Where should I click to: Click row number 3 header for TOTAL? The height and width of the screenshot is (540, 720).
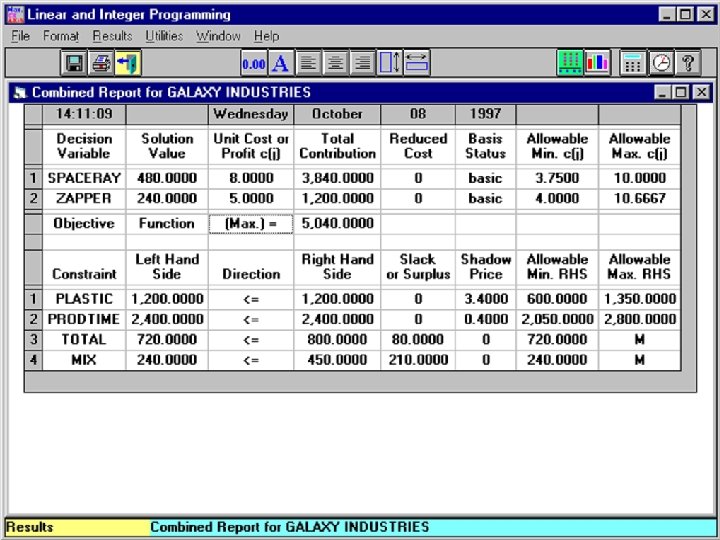(33, 339)
